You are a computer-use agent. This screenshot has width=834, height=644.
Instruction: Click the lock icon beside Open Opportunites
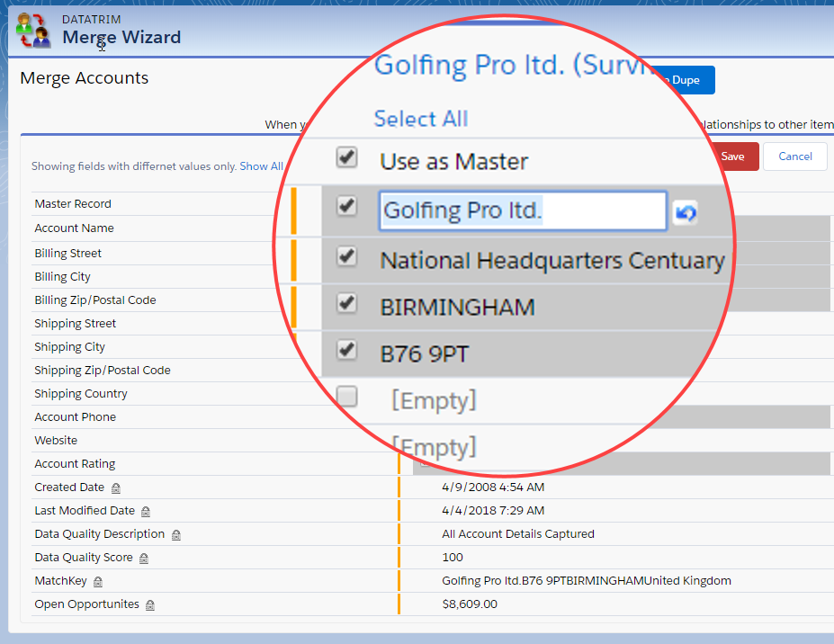[150, 604]
